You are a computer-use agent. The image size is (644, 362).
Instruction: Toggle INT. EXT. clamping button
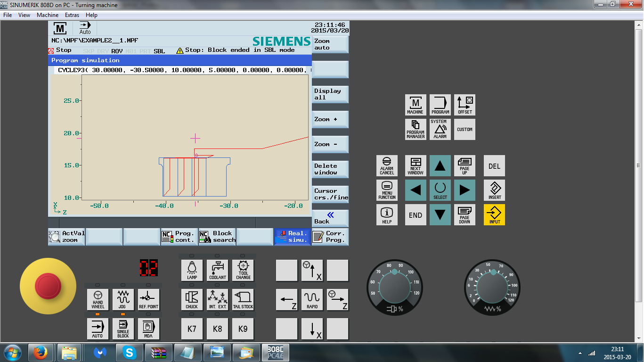[217, 300]
